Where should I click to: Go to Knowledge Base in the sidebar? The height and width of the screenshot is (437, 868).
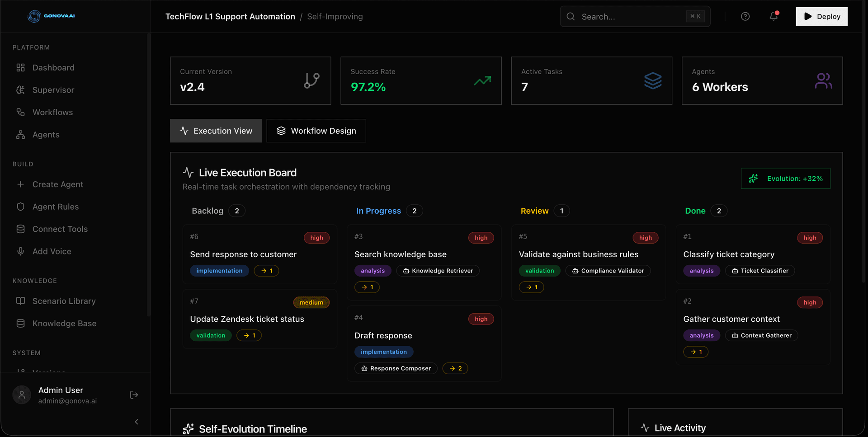point(64,324)
